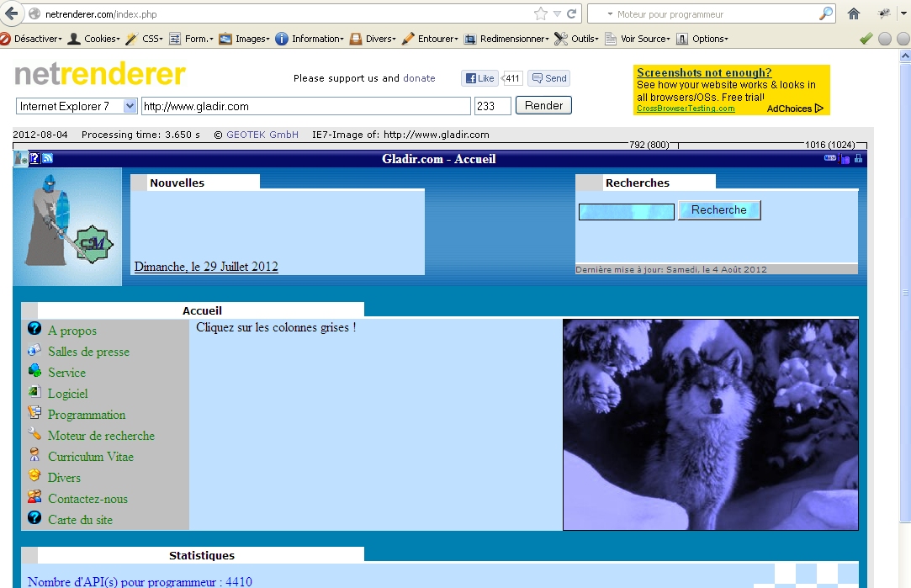Click the green checkmark validation icon
Viewport: 911px width, 588px height.
point(866,39)
